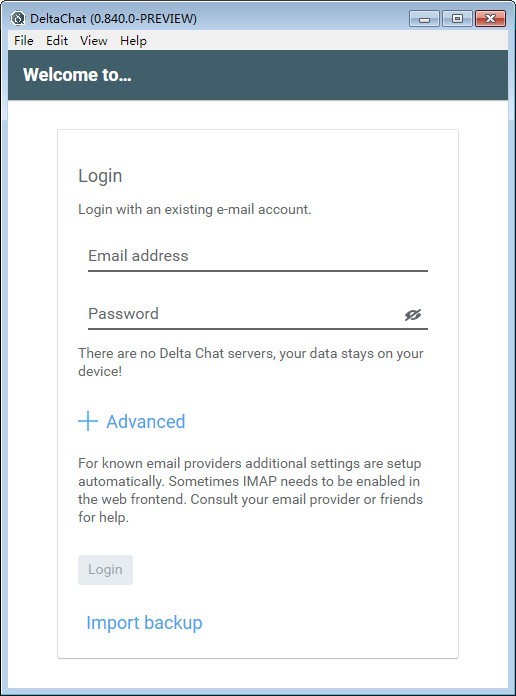Click the 'Welcome to...' header text
The height and width of the screenshot is (696, 516).
[77, 75]
